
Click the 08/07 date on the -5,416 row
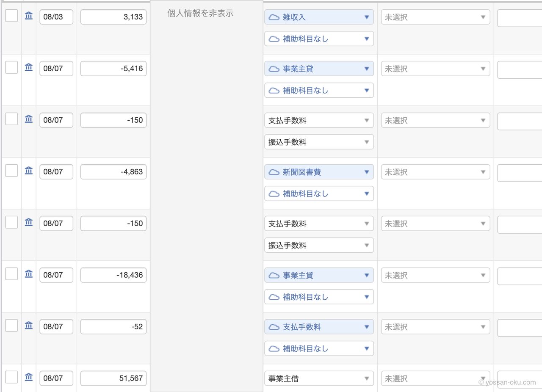[x=56, y=69]
